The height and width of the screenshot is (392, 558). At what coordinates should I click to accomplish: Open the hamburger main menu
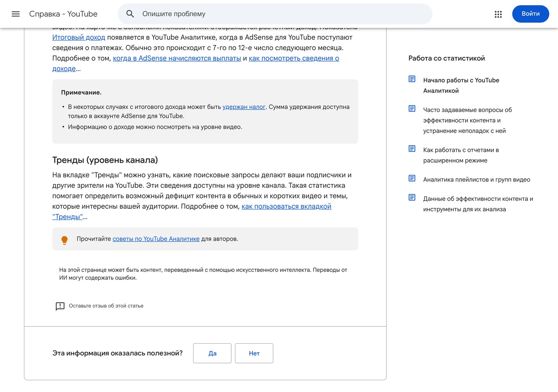tap(16, 14)
